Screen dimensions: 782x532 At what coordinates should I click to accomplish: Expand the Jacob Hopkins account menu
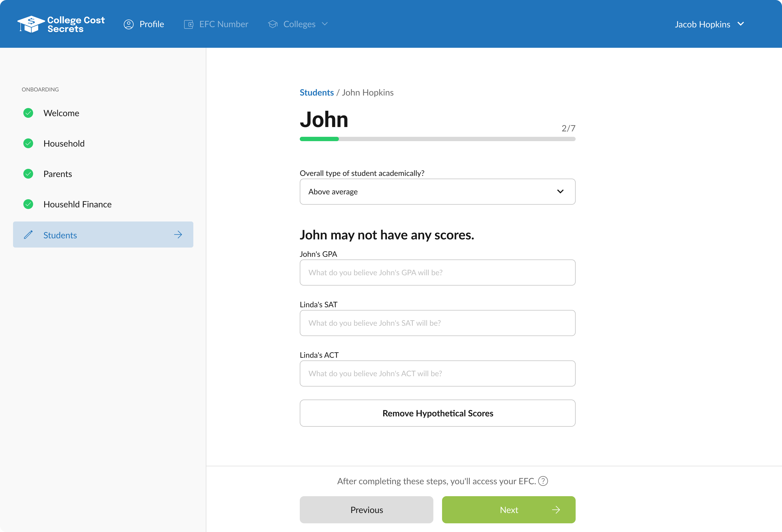pyautogui.click(x=709, y=24)
